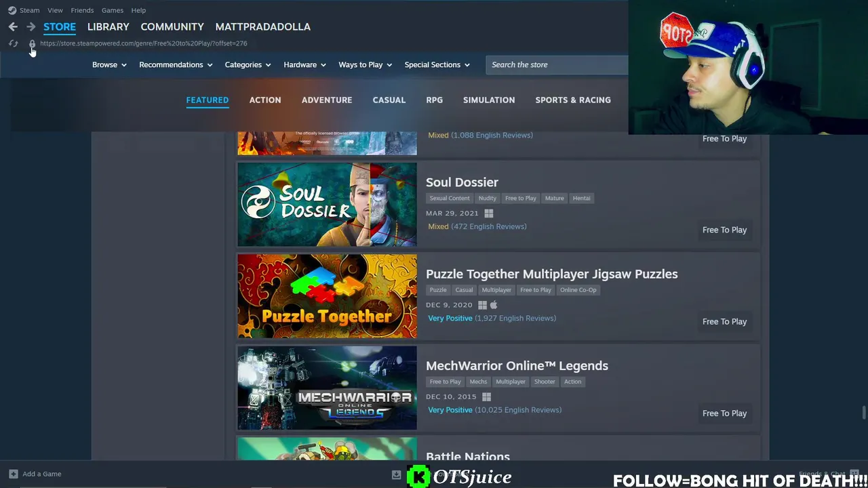The height and width of the screenshot is (488, 868).
Task: Expand the Browse dropdown
Action: coord(109,64)
